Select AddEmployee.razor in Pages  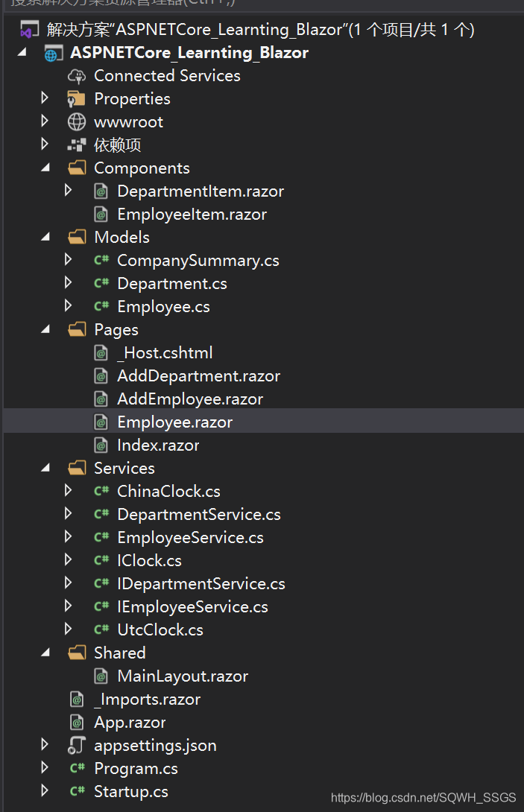[x=190, y=399]
